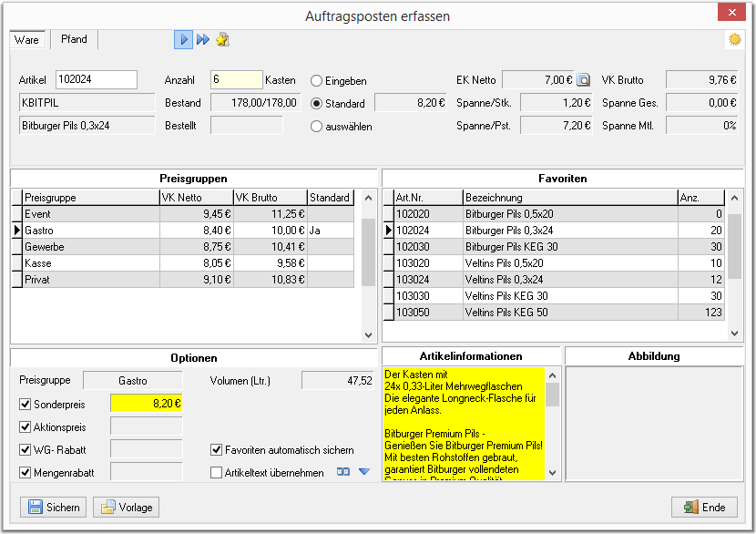Click the Preisgruppe Gastro field in Optionen
The image size is (756, 534).
click(x=133, y=381)
